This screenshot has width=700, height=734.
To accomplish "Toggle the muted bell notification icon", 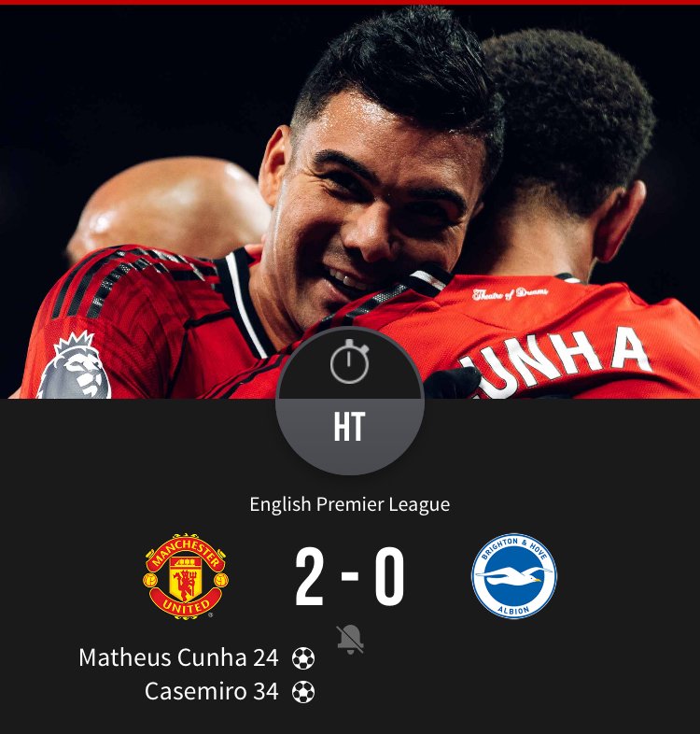I will [350, 640].
